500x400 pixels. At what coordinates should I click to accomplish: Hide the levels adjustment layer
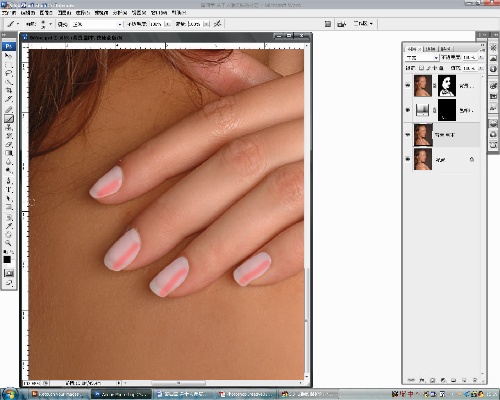(x=408, y=110)
